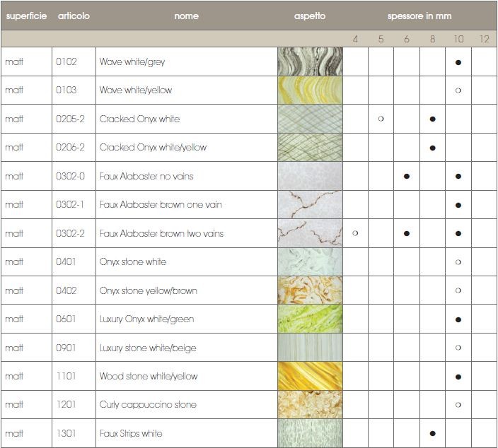Click the name 'Luxury stone white/beige'
498x448 pixels.
(x=148, y=348)
